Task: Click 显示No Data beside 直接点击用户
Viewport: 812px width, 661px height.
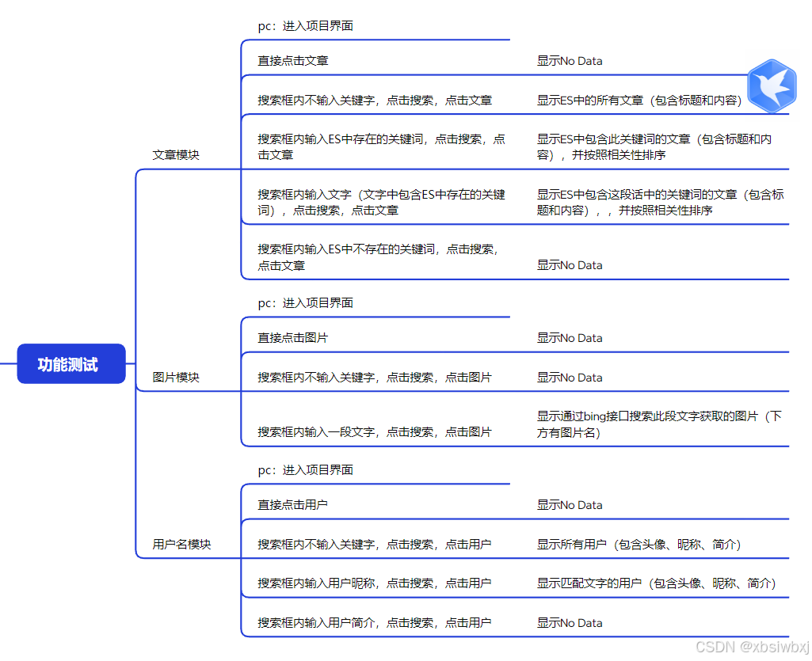Action: point(570,505)
